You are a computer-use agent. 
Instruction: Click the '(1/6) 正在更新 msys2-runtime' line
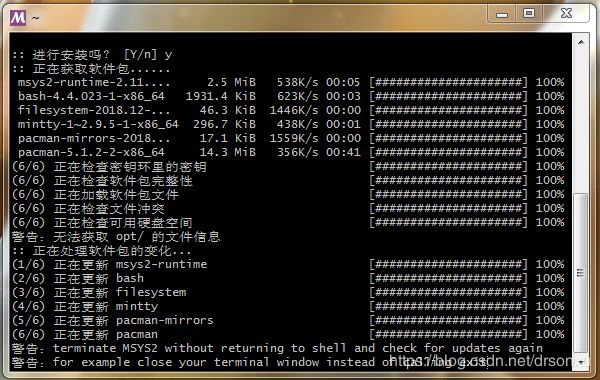point(288,264)
